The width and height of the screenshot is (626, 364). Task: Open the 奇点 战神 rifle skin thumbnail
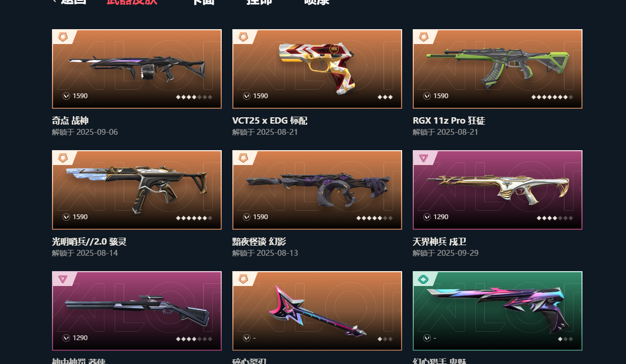136,68
